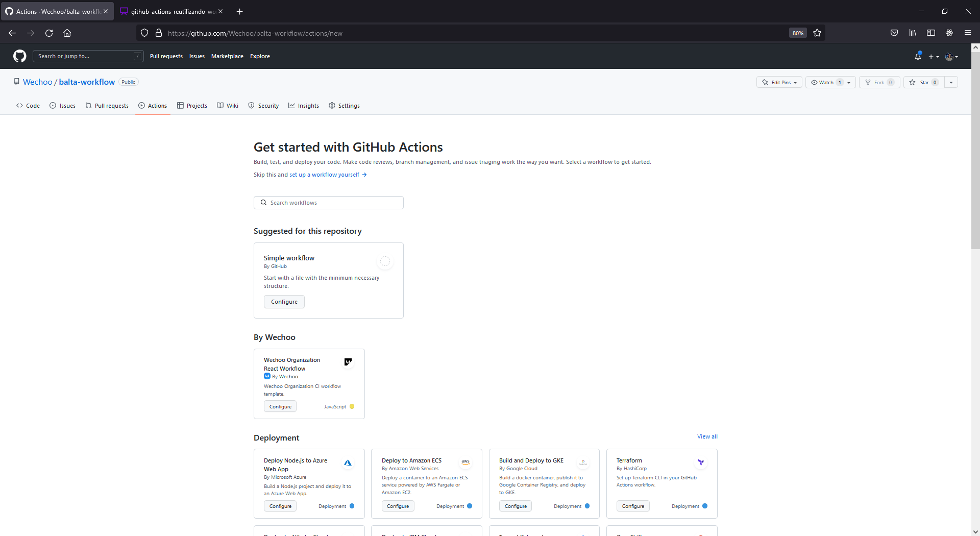980x536 pixels.
Task: Open the notifications bell
Action: [x=918, y=56]
